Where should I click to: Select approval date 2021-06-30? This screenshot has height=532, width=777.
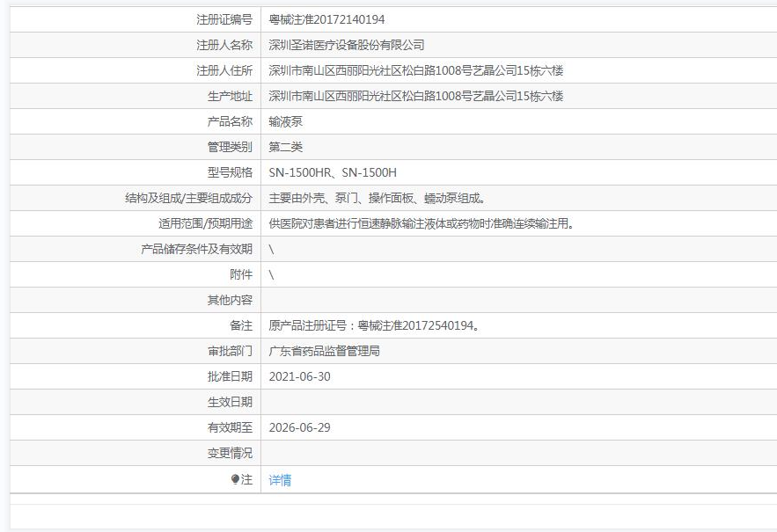click(x=299, y=376)
